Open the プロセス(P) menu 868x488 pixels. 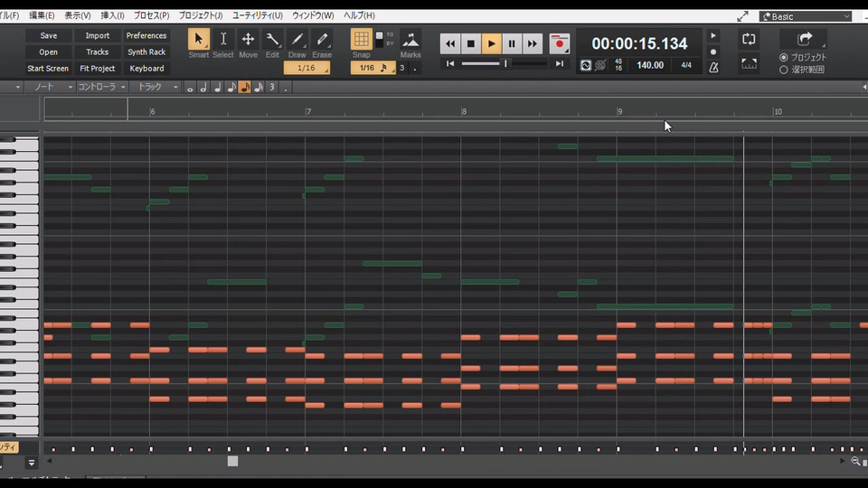click(151, 16)
